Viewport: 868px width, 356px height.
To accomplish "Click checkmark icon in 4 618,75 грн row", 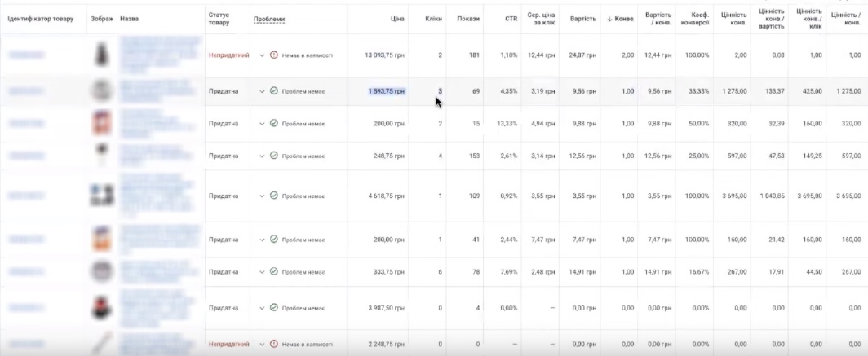I will pyautogui.click(x=274, y=196).
